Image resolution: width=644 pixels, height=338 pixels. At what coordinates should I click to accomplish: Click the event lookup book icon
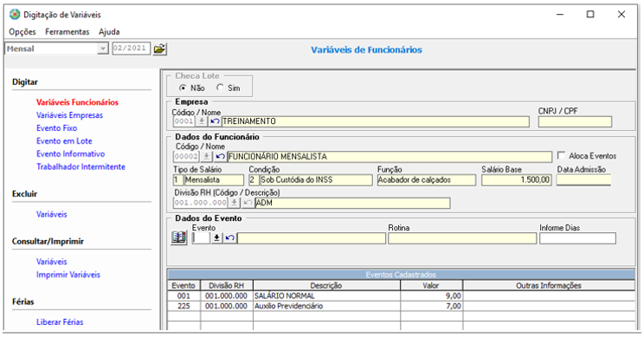(178, 237)
